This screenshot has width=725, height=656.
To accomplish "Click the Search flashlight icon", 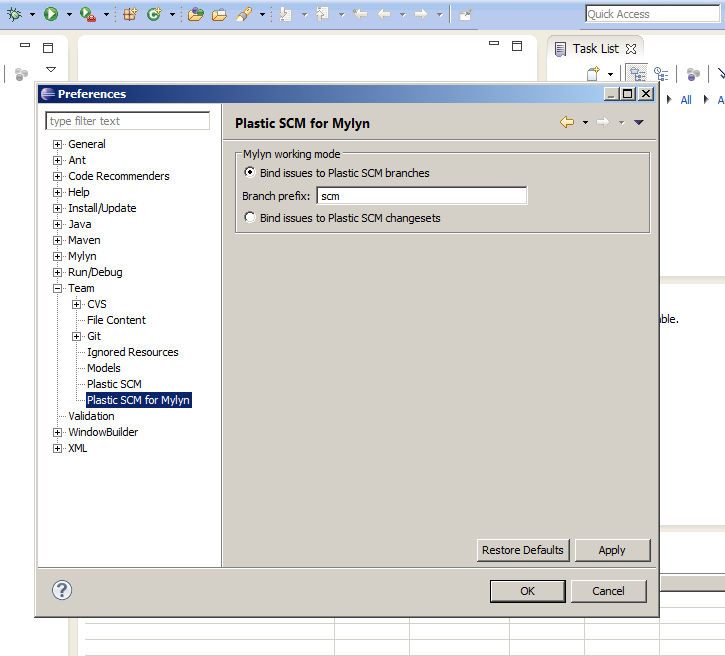I will [244, 14].
